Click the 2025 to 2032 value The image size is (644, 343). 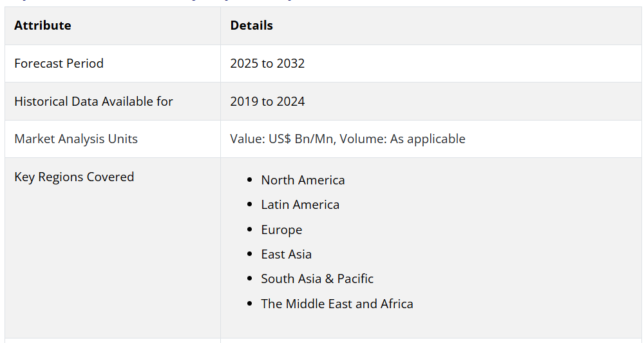[x=267, y=63]
